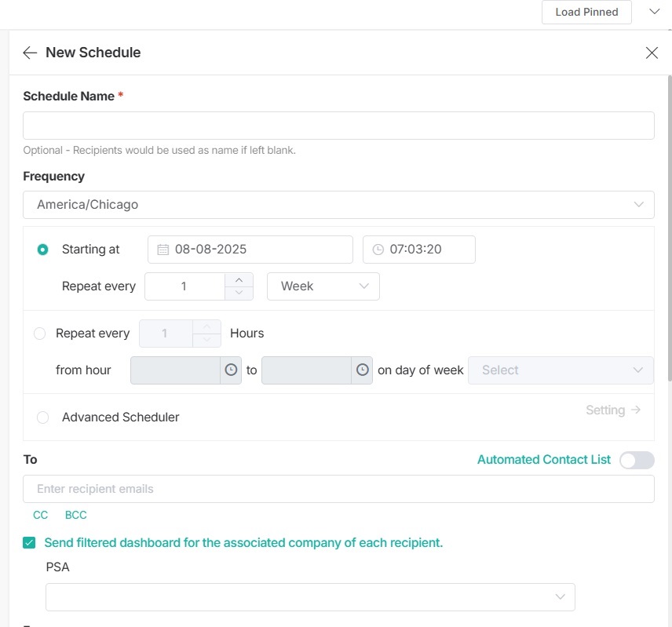
Task: Click the clock icon in from hour field
Action: [x=231, y=370]
